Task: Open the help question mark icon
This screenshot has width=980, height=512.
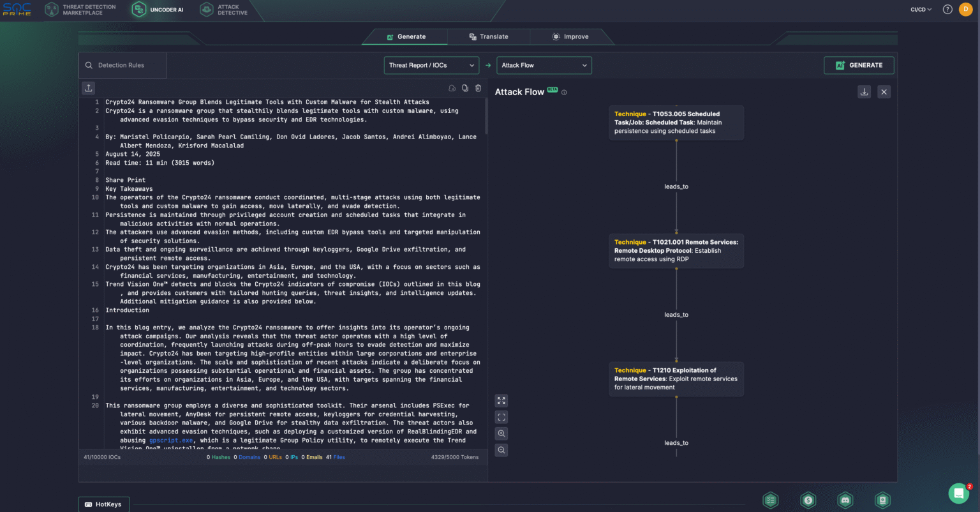Action: 947,9
